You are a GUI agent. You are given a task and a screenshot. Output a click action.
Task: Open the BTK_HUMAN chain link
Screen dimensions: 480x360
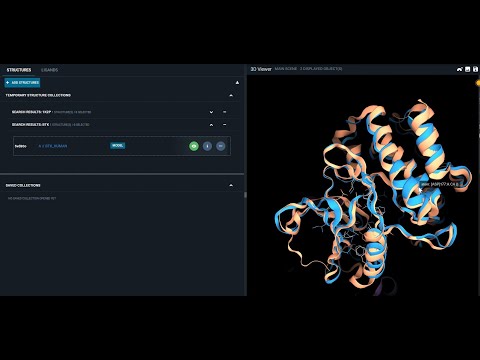pyautogui.click(x=53, y=146)
